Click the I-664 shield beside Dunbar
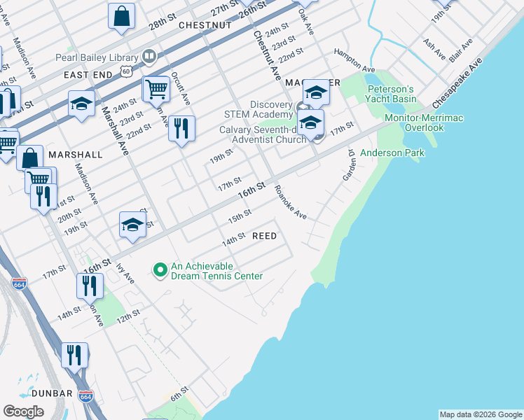Viewport: 524px width, 420px height. [85, 397]
